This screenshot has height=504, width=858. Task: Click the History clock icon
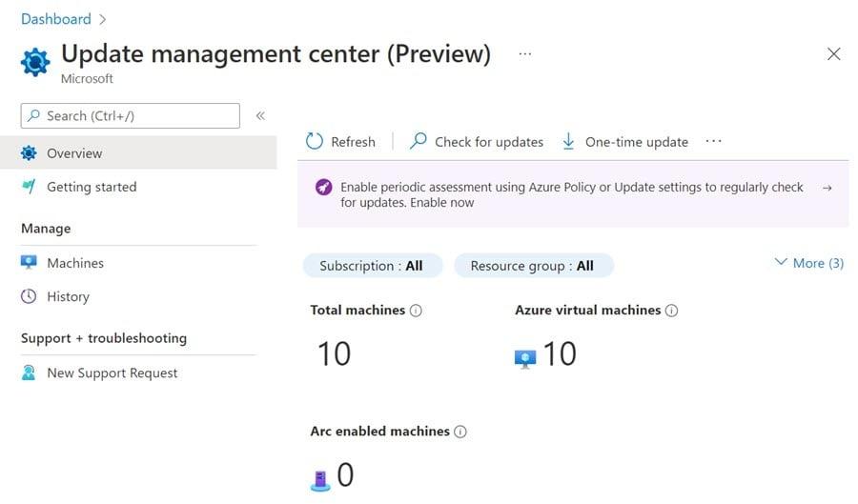tap(29, 296)
